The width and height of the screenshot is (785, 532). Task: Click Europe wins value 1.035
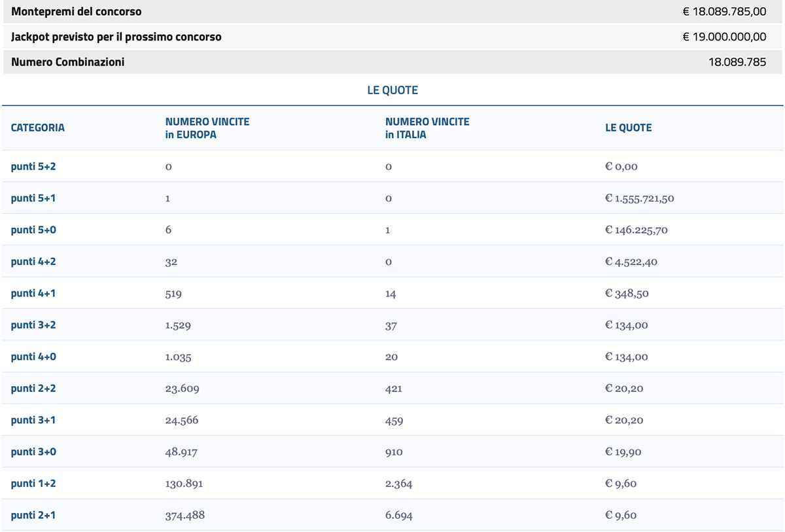[179, 357]
